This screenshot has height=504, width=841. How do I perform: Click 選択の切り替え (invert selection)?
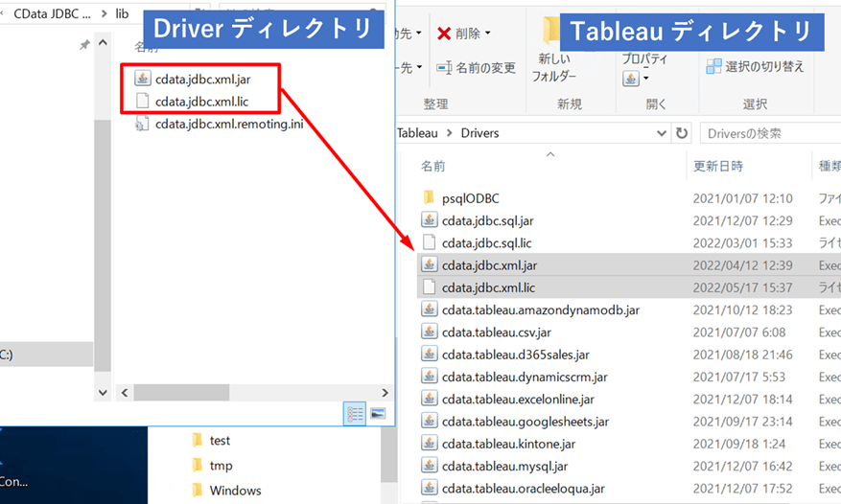click(756, 66)
